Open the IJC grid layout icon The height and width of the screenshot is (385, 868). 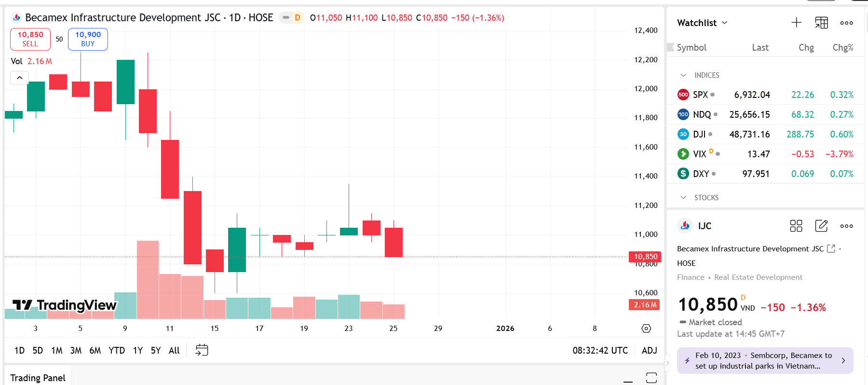click(796, 226)
